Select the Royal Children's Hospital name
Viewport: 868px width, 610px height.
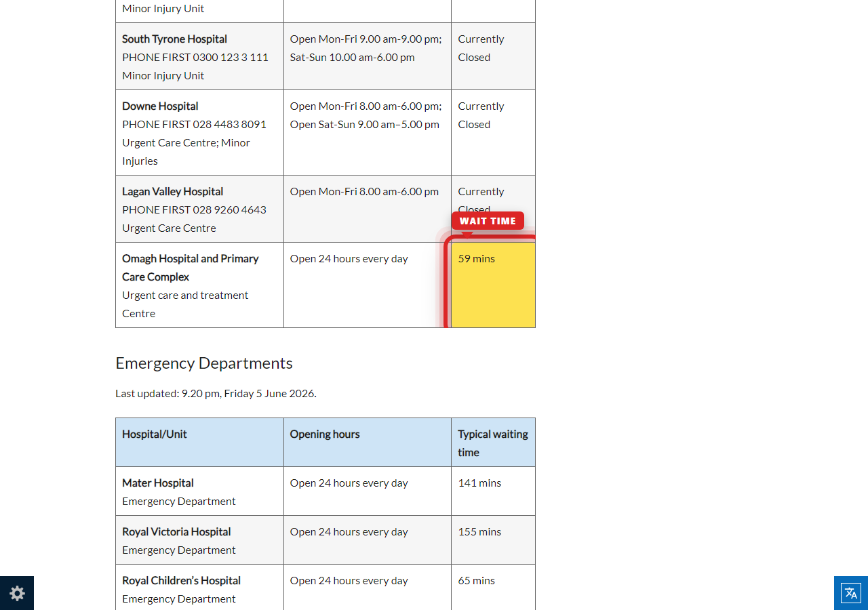click(x=181, y=581)
